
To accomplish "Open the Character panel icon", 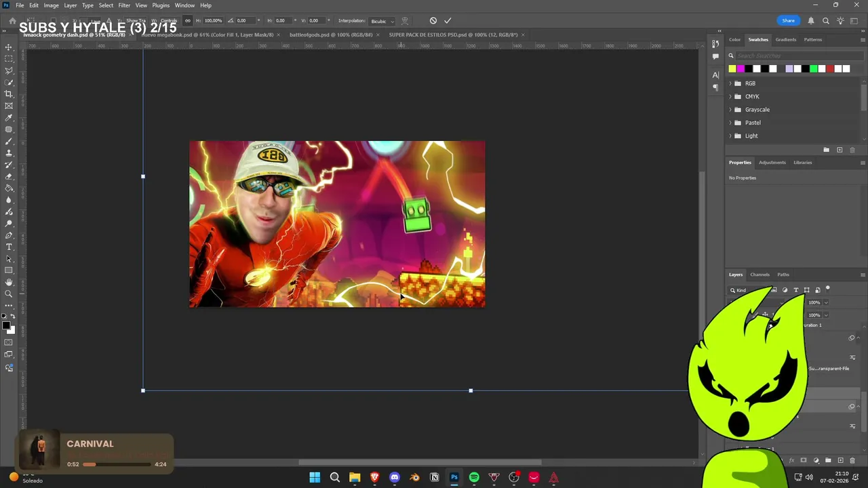I will click(x=715, y=75).
